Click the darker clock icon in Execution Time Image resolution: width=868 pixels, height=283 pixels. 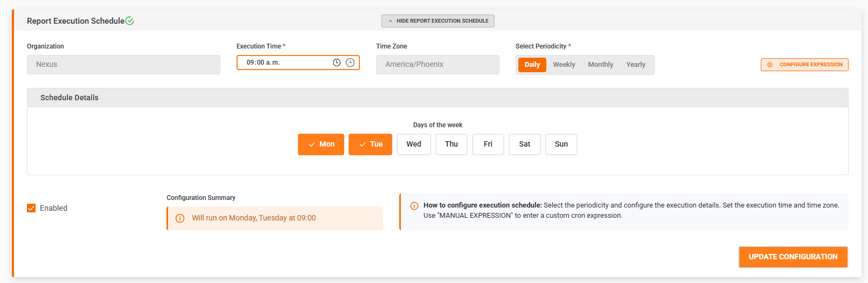coord(337,63)
